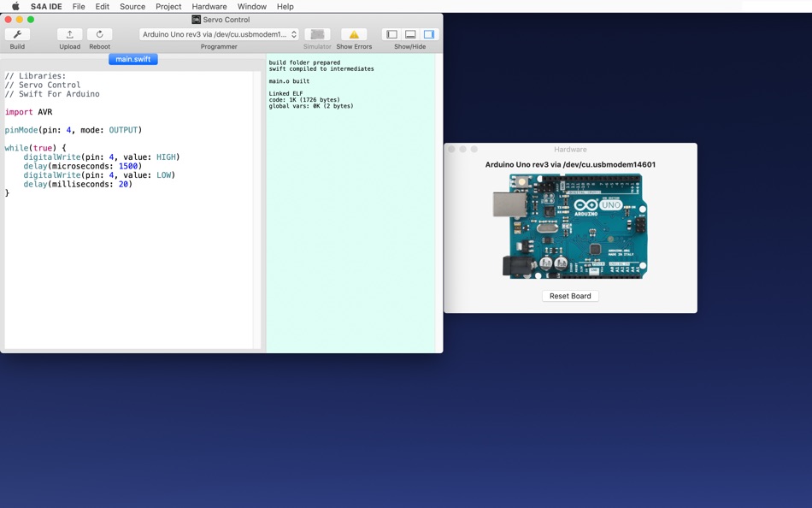Open the Hardware menu
The height and width of the screenshot is (508, 812).
click(x=209, y=6)
